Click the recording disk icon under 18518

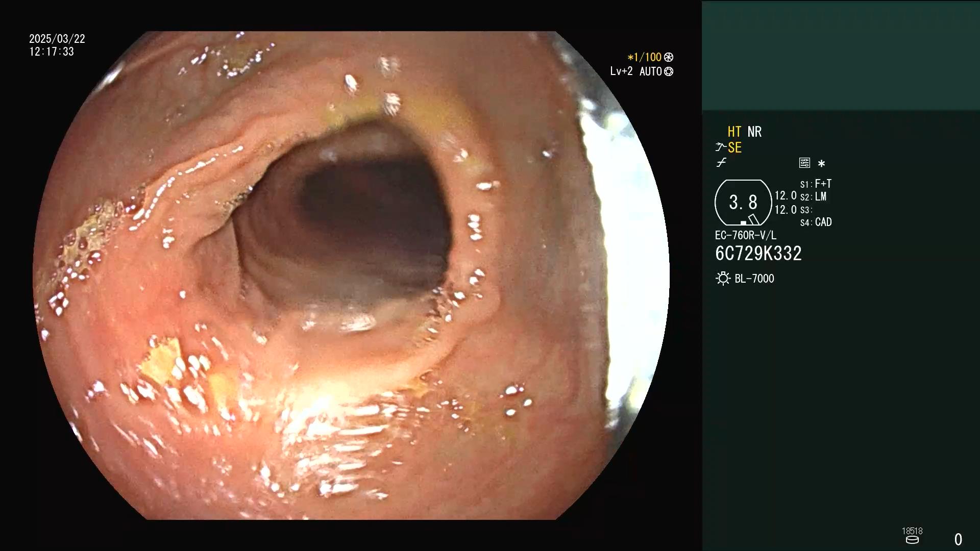912,540
